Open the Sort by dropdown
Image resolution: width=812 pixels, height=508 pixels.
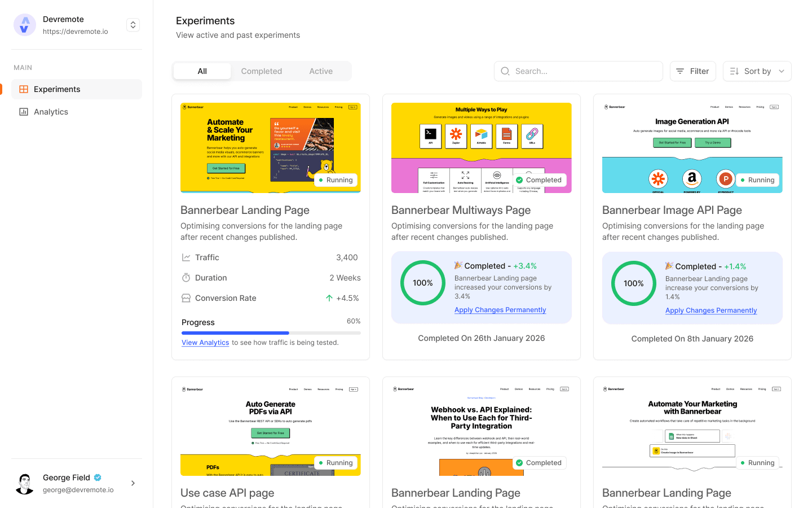click(757, 71)
